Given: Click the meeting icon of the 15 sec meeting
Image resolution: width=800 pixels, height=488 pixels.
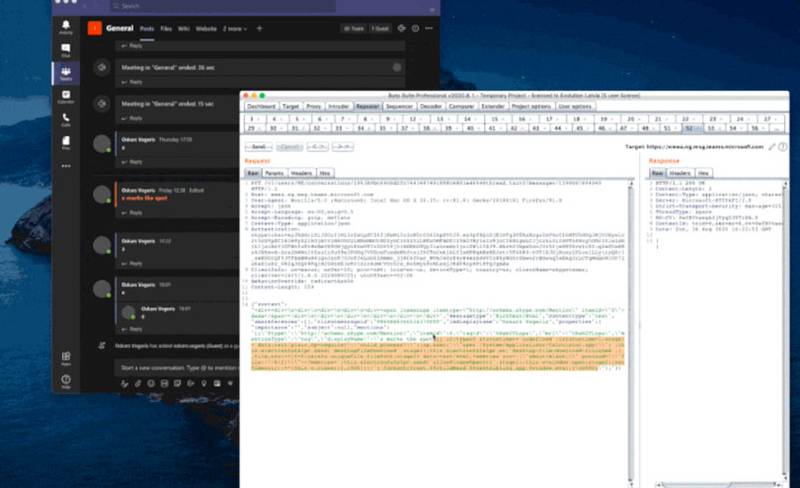Looking at the screenshot, I should click(x=102, y=104).
